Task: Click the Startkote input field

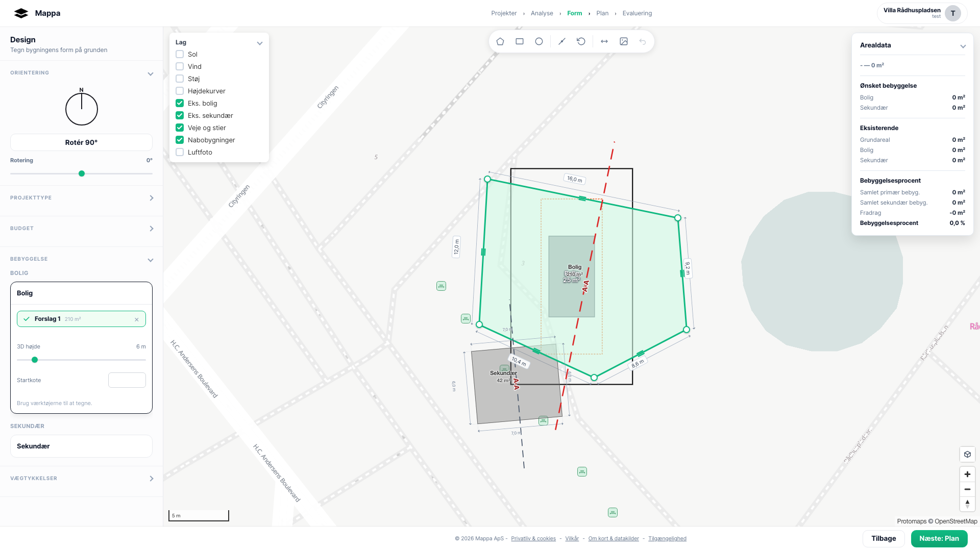Action: tap(127, 380)
